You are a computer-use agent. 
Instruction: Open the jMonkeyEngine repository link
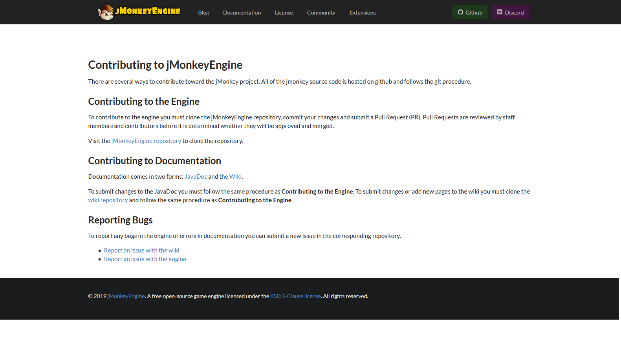146,141
